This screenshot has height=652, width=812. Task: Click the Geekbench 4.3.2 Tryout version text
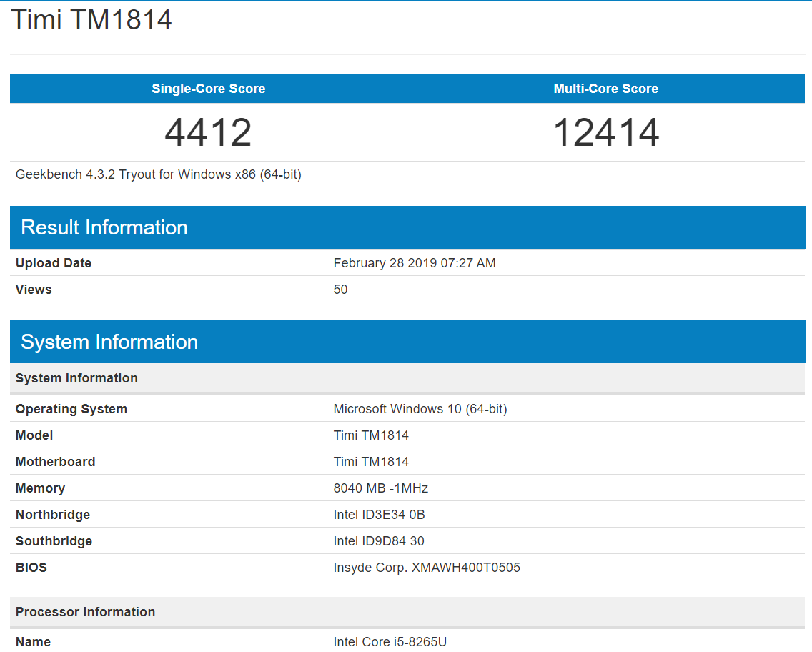click(159, 174)
